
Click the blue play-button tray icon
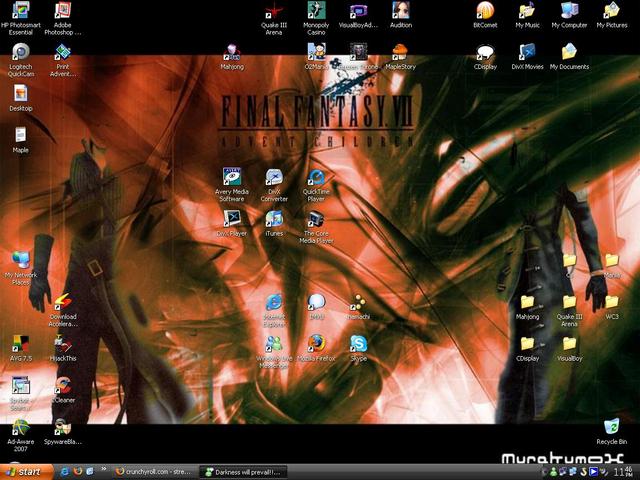[x=594, y=472]
